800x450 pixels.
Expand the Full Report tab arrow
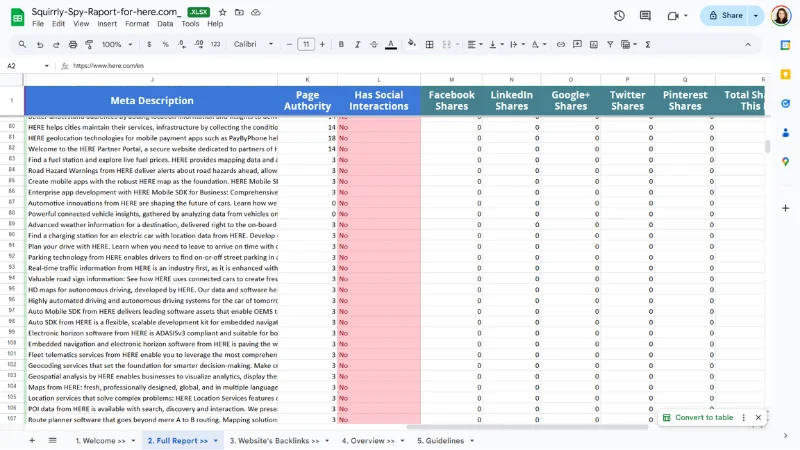point(217,440)
